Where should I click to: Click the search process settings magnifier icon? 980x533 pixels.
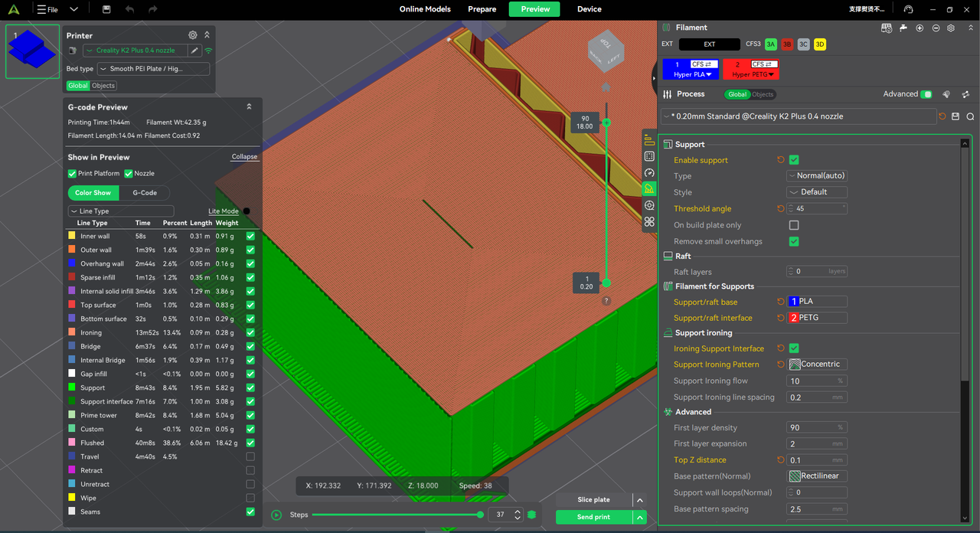(x=970, y=116)
